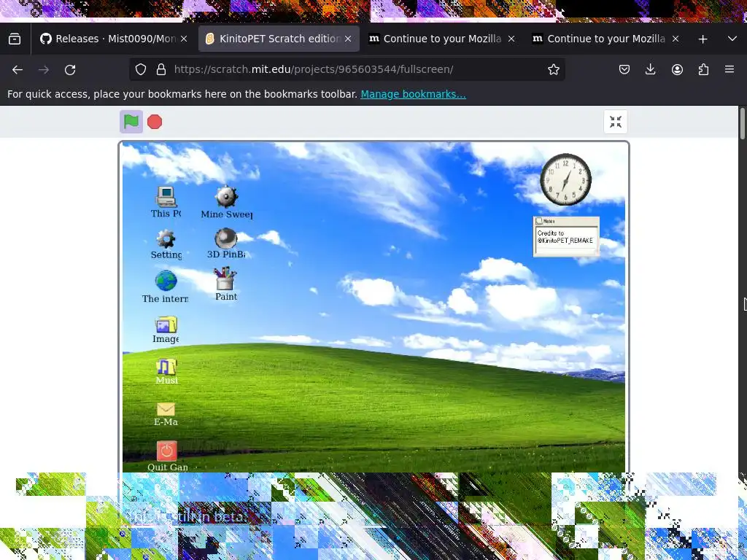Click the Manage bookmarks link

[413, 94]
